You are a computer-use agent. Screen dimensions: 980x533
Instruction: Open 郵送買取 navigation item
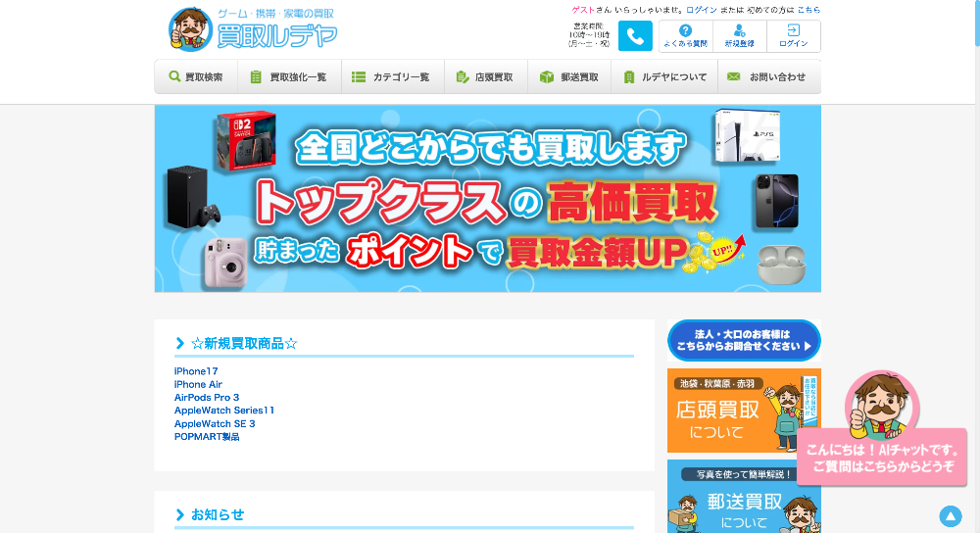568,77
